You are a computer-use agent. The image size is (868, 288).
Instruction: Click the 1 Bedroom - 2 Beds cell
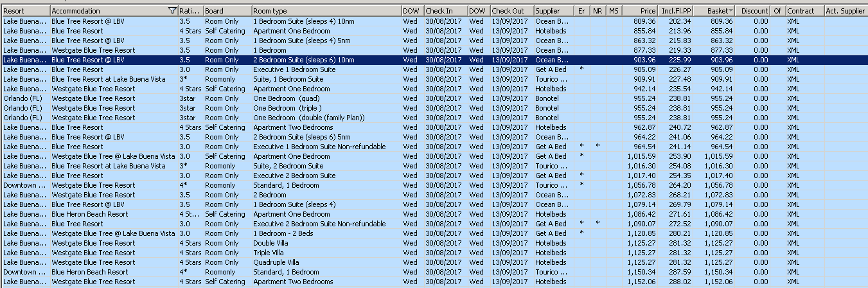point(326,233)
